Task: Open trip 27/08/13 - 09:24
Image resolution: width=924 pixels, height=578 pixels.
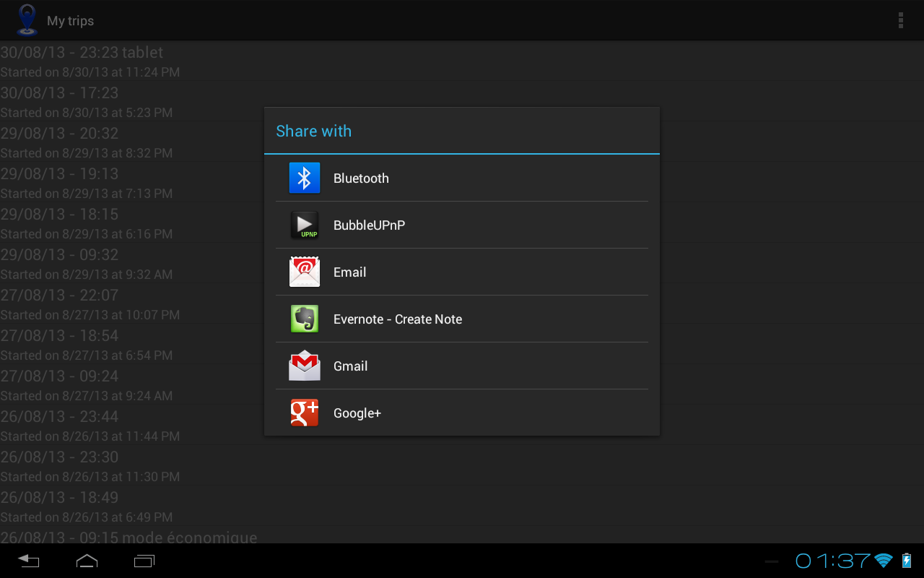Action: click(462, 384)
